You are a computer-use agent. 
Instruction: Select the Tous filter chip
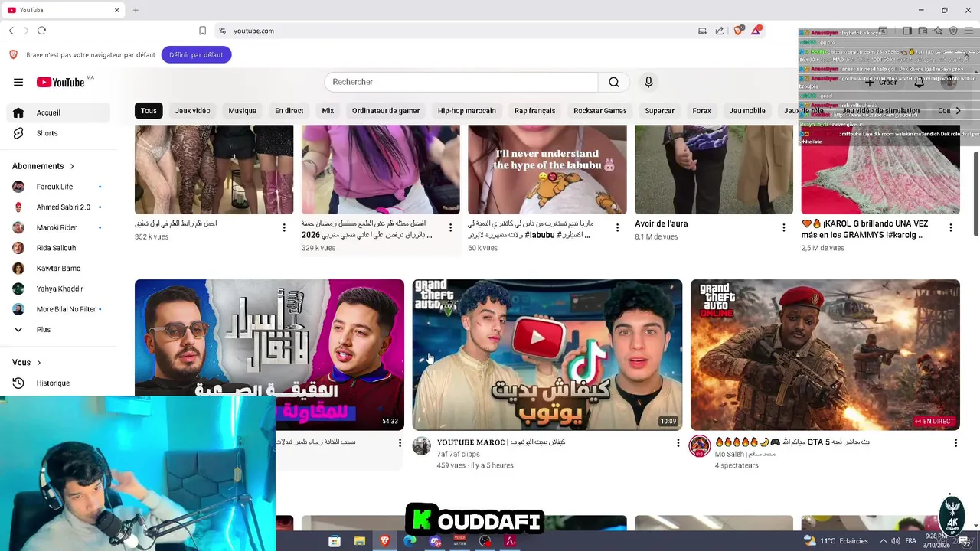coord(149,111)
